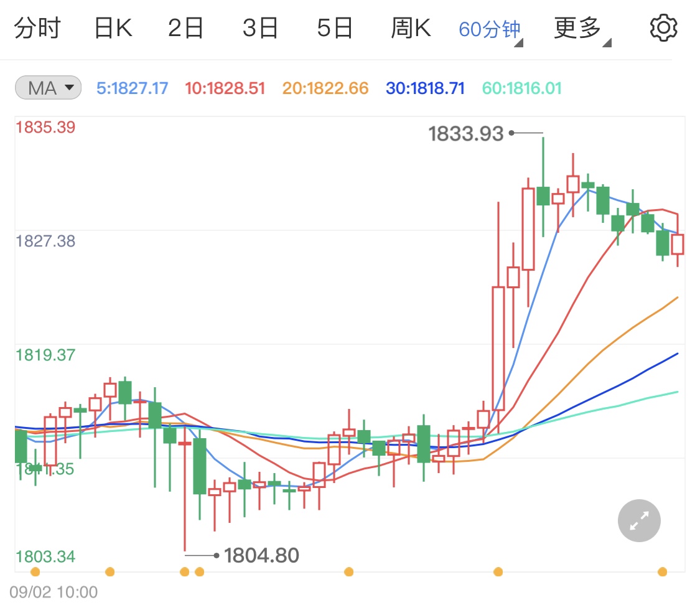This screenshot has height=610, width=700.
Task: Select the 5日 chart tab
Action: (x=335, y=28)
